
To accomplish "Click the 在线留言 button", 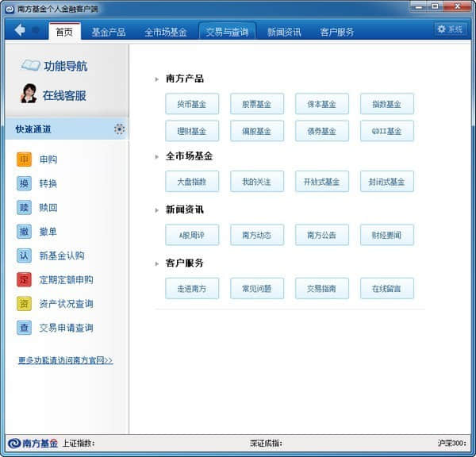I will [387, 289].
